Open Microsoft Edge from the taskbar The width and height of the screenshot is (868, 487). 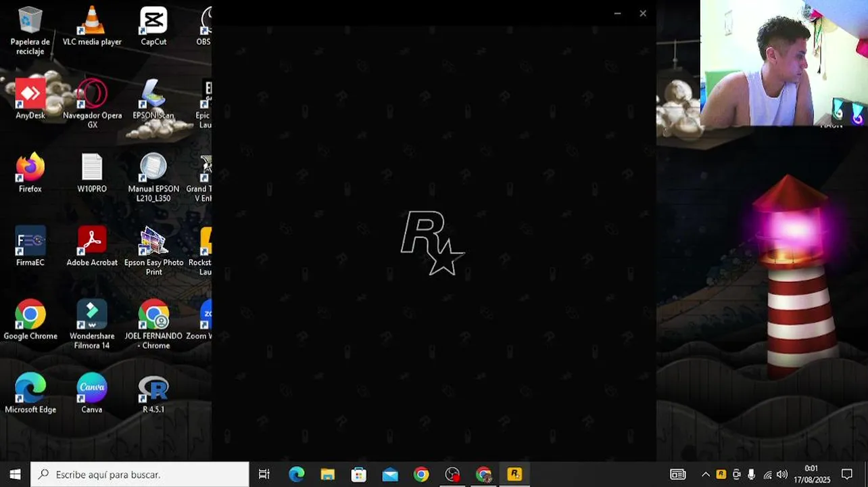[x=297, y=474]
